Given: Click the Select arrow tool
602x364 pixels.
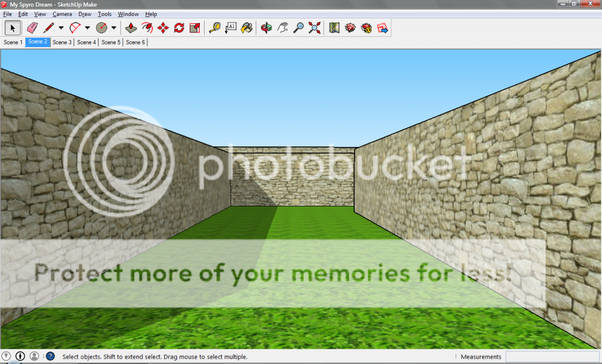Looking at the screenshot, I should (13, 28).
